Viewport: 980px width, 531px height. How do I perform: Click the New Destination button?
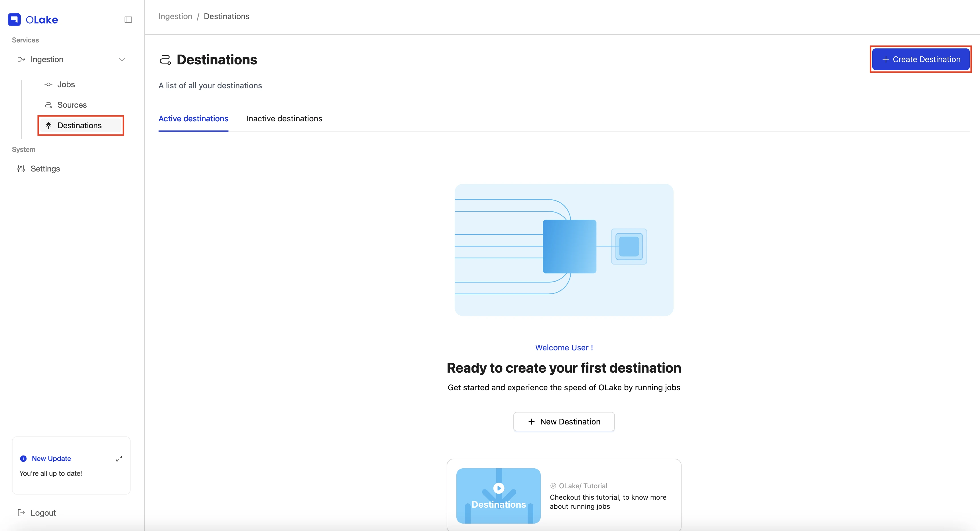click(x=564, y=422)
